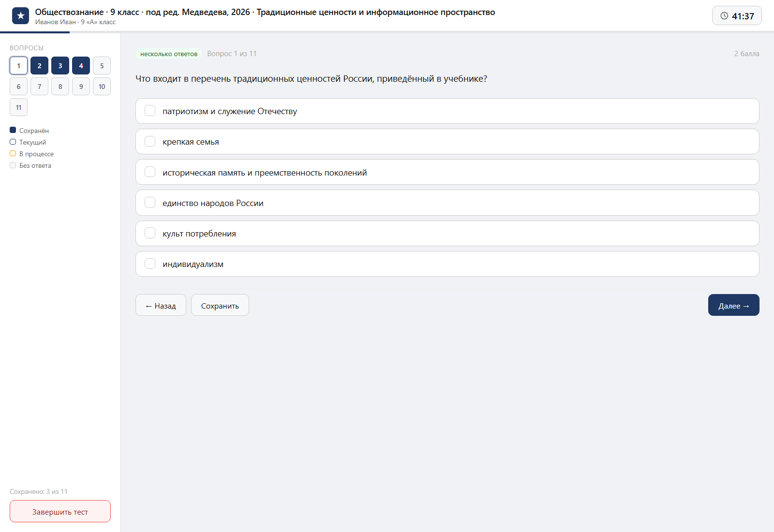Go to question 6 in navigator
This screenshot has width=774, height=532.
point(18,87)
